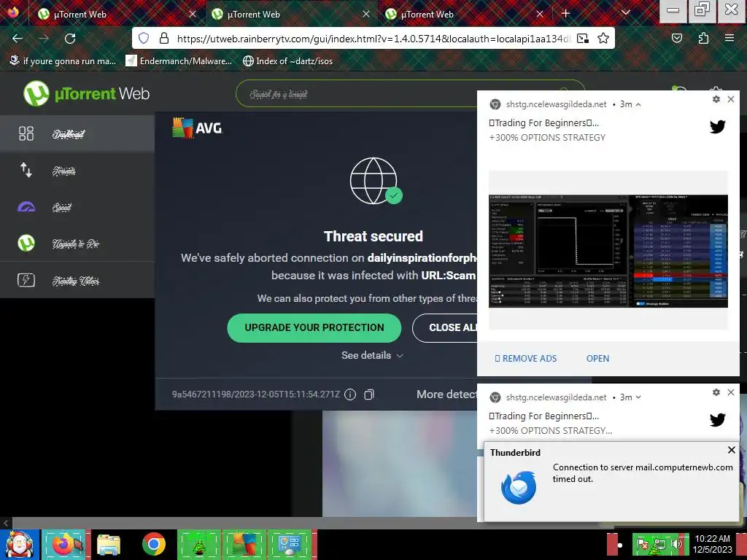Close the third µTorrent Web tab
The height and width of the screenshot is (560, 747).
(x=539, y=15)
